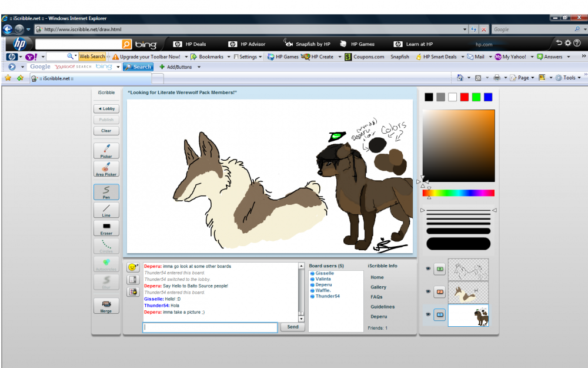
Task: Open the Gallery link
Action: [378, 287]
